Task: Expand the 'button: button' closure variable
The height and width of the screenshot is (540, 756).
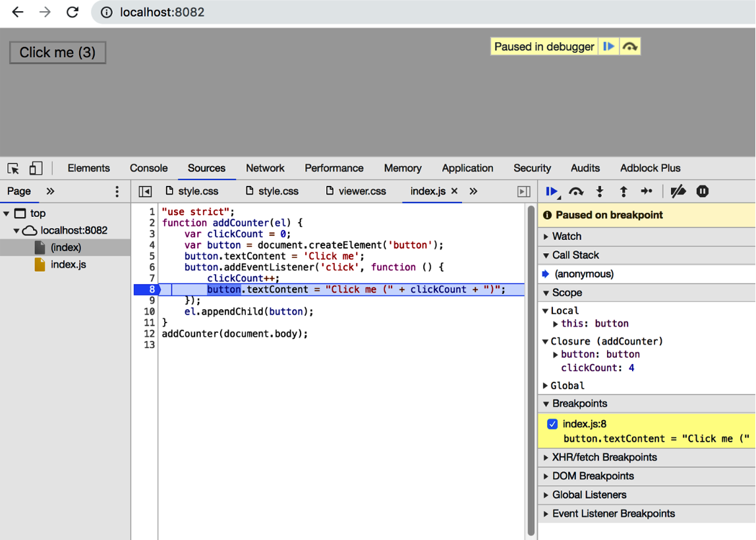Action: pyautogui.click(x=556, y=355)
